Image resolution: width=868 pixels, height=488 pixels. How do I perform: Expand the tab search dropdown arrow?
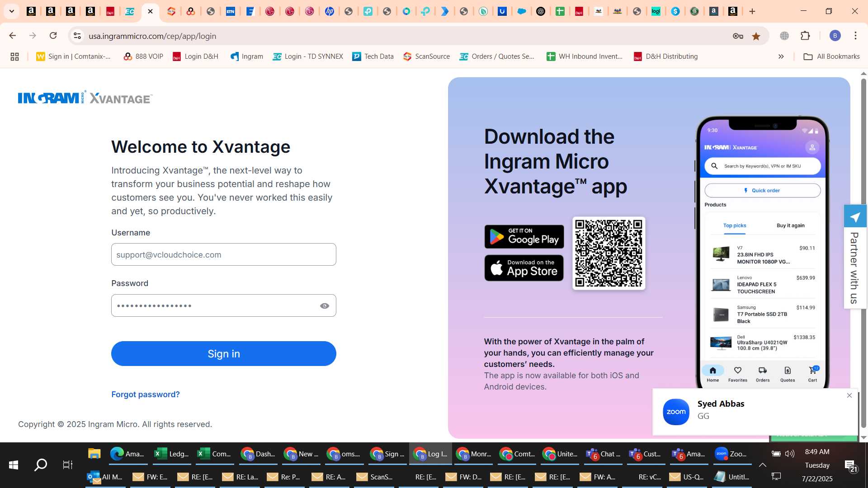[x=12, y=11]
